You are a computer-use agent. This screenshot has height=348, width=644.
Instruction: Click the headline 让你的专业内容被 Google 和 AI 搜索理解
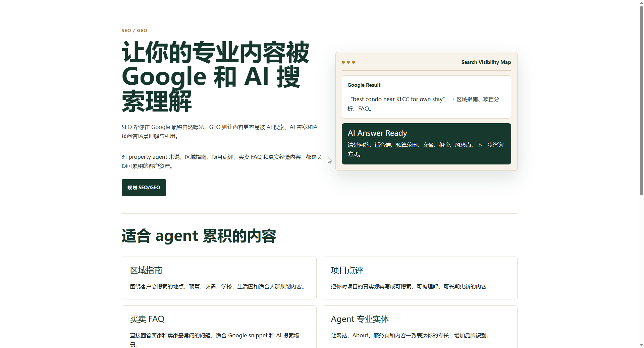[215, 77]
